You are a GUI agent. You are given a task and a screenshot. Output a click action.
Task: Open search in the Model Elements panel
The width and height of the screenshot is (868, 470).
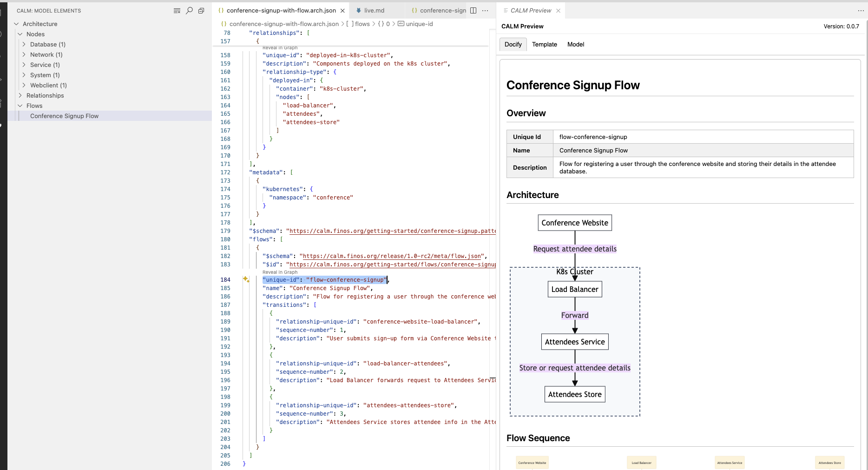tap(190, 10)
